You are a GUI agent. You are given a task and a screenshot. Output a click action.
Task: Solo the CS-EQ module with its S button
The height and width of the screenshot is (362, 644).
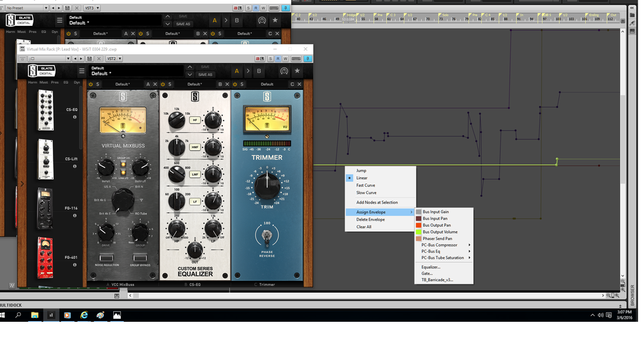pos(170,84)
